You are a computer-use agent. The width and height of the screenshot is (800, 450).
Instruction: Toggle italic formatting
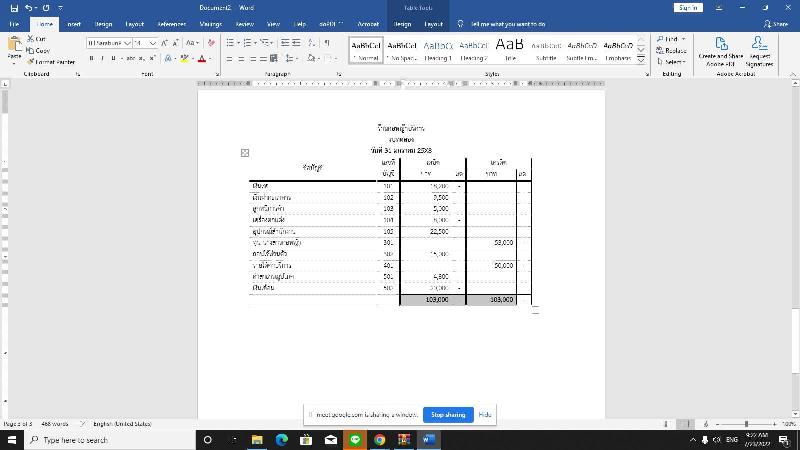pyautogui.click(x=102, y=59)
